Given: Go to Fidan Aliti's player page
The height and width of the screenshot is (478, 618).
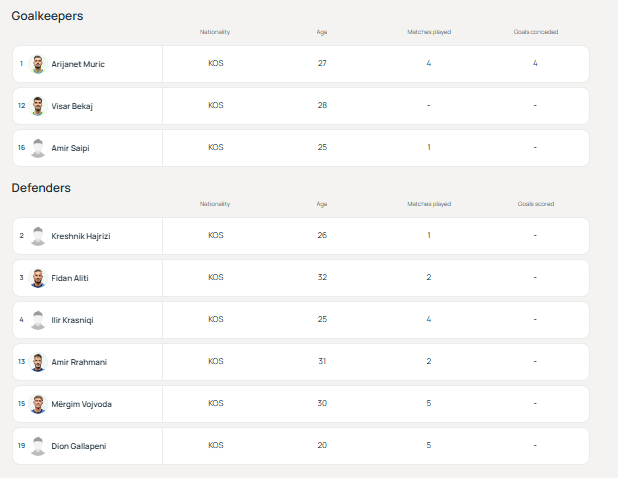Looking at the screenshot, I should click(x=70, y=278).
